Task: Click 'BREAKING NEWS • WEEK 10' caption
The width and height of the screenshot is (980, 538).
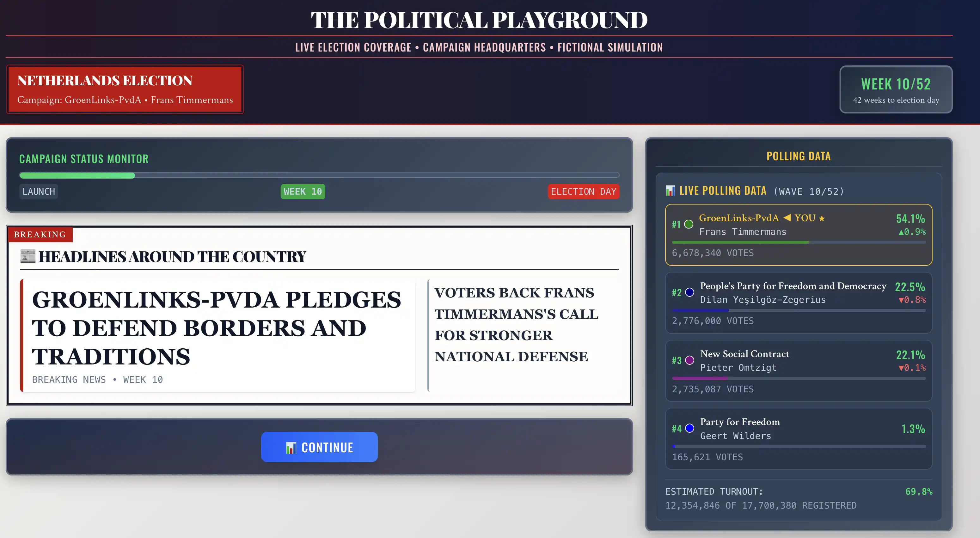Action: [x=97, y=379]
